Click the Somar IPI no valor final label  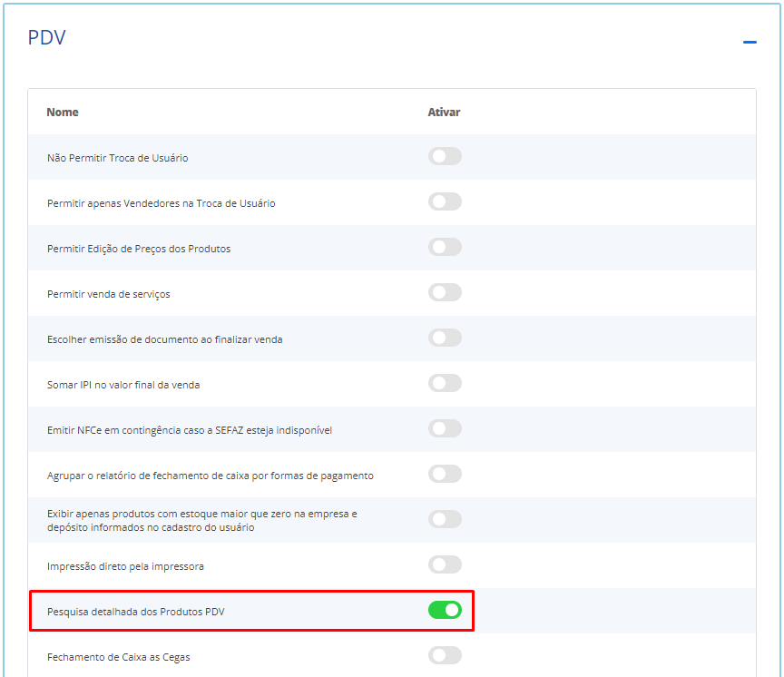(123, 385)
